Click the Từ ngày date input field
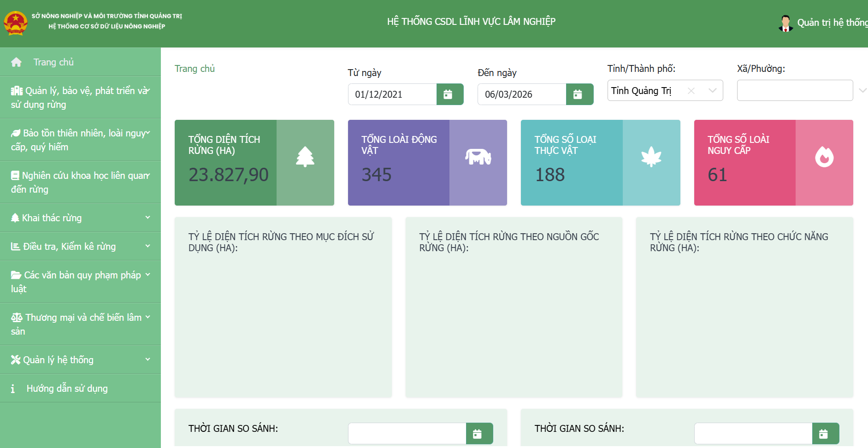The height and width of the screenshot is (448, 868). pos(392,94)
